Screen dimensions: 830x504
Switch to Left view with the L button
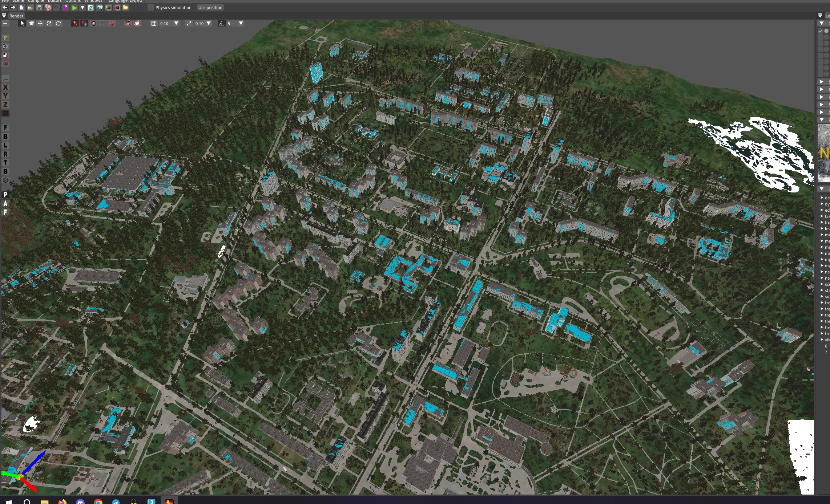[5, 145]
